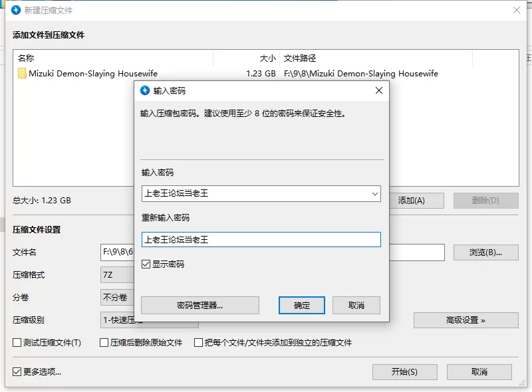Click the 1.23 GB size cell

click(x=261, y=74)
